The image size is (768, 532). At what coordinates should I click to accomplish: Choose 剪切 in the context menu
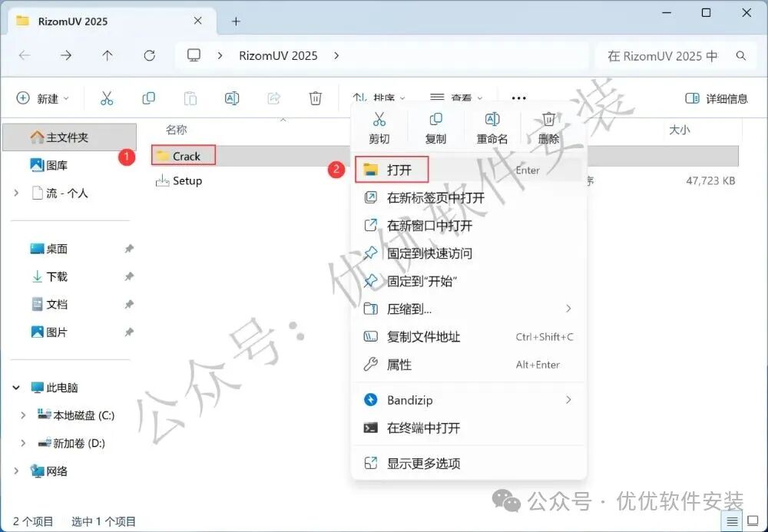point(379,128)
